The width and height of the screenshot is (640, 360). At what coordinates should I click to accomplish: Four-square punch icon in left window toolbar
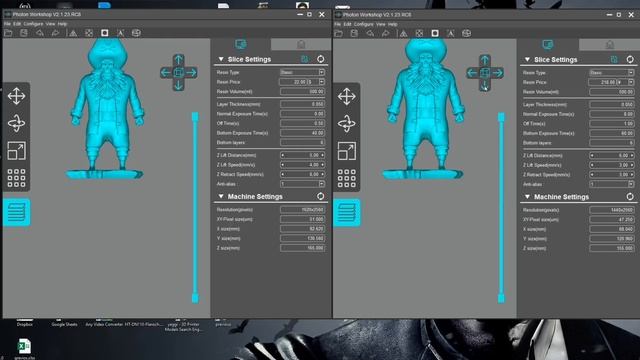tap(89, 33)
